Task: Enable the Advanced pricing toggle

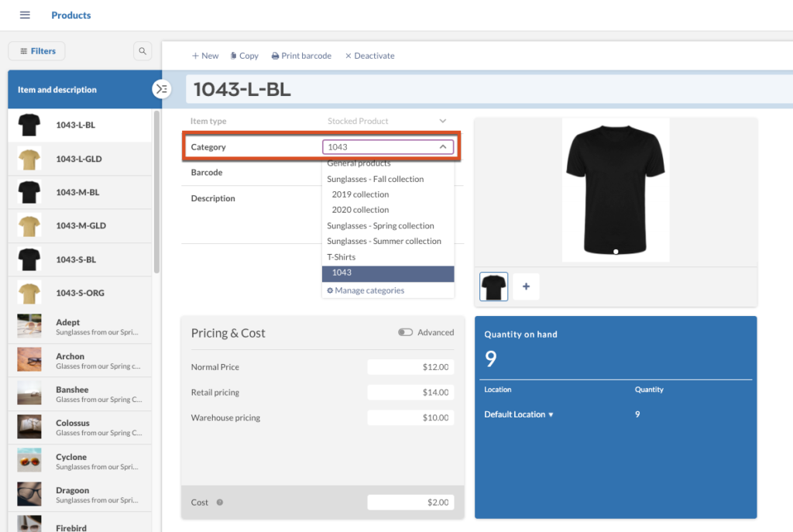Action: click(405, 332)
